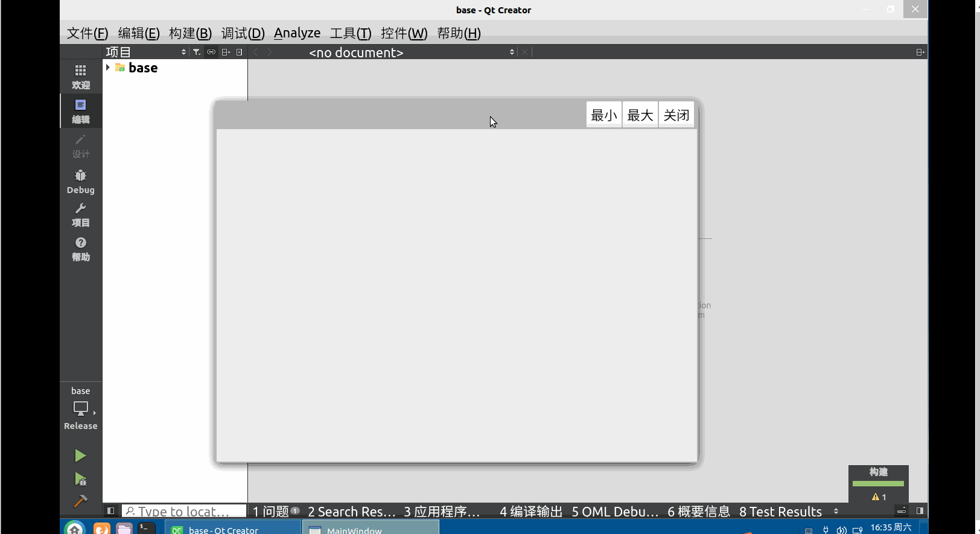
Task: Open Help mode in left sidebar
Action: [80, 249]
